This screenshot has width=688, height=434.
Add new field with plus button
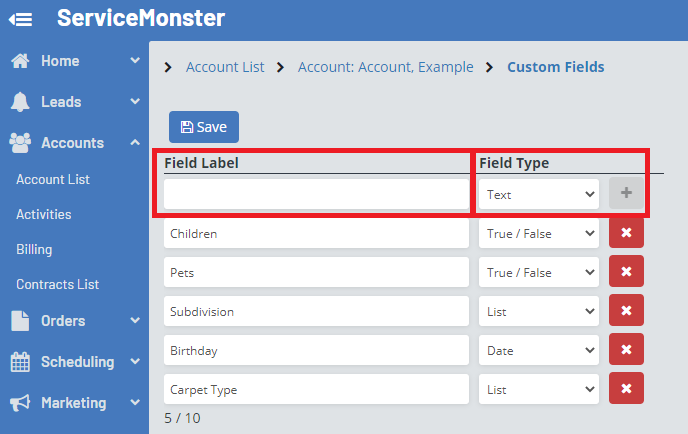626,194
